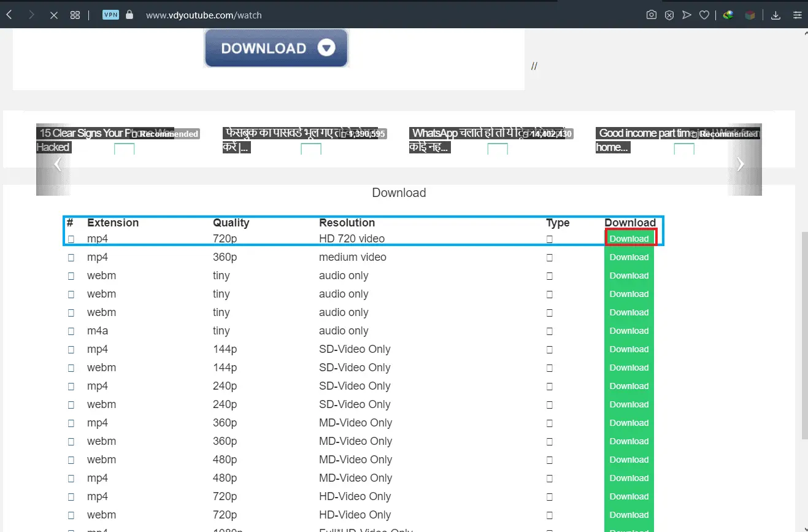Download mp4 144p SD-Video Only
This screenshot has height=532, width=808.
629,349
